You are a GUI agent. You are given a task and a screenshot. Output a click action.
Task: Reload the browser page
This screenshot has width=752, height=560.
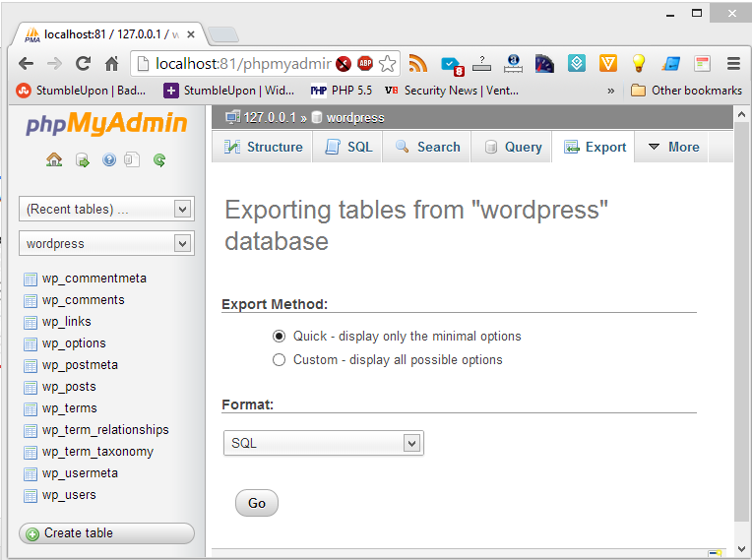point(83,63)
